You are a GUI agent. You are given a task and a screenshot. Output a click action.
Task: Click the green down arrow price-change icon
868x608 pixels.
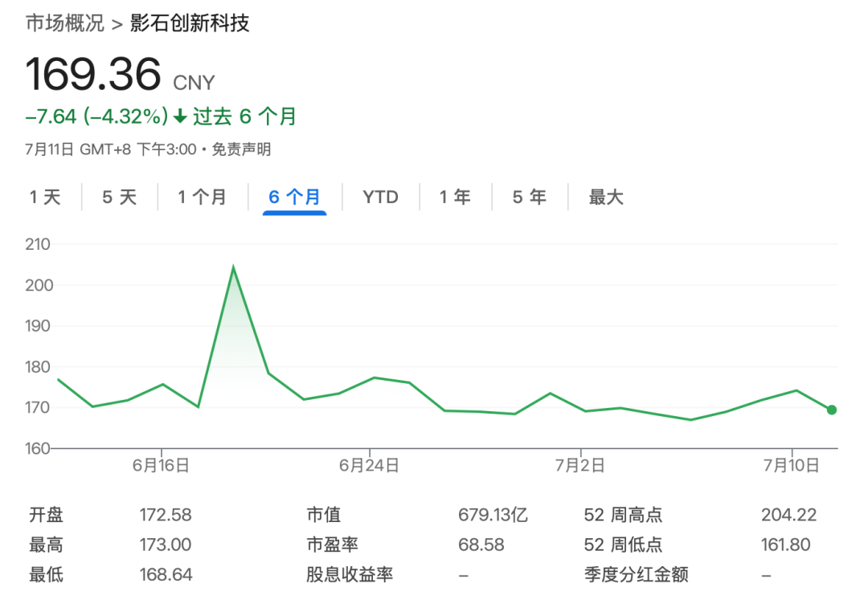[x=180, y=117]
